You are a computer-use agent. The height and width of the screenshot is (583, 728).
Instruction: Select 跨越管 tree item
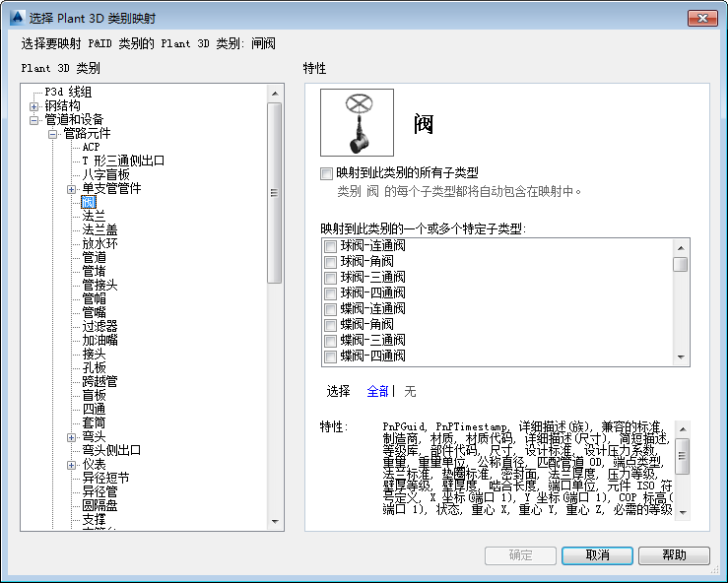click(99, 381)
